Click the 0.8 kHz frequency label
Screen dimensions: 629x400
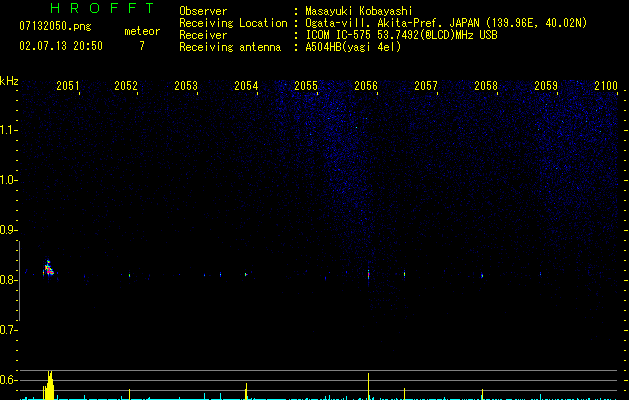pos(8,280)
